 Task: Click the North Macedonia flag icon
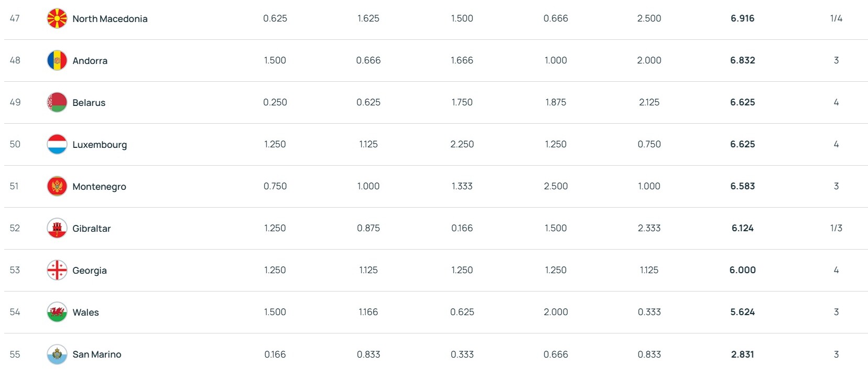[x=57, y=18]
